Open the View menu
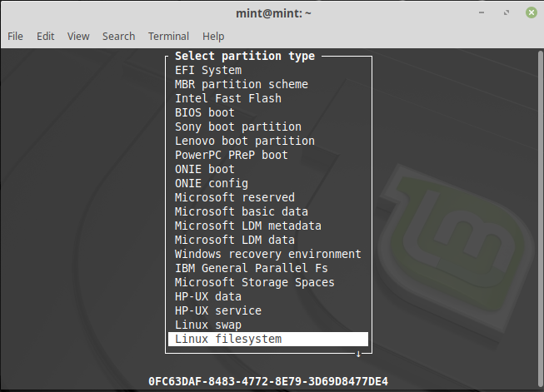This screenshot has width=544, height=392. tap(78, 36)
